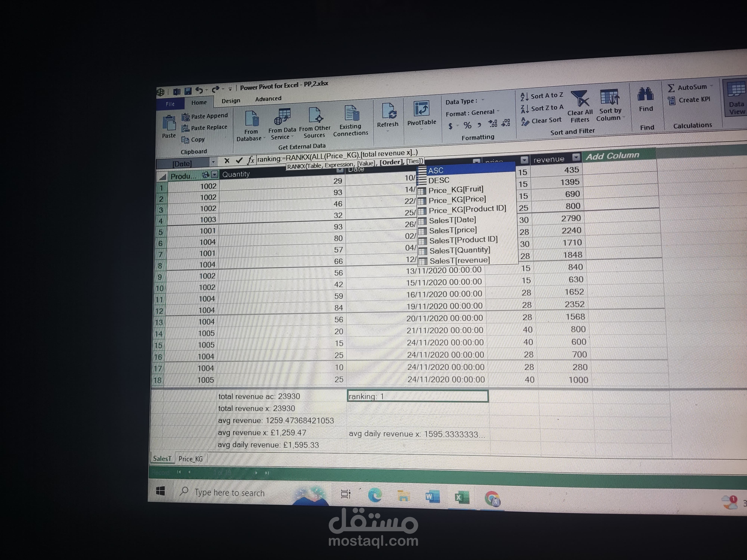747x560 pixels.
Task: Open price column filter dropdown
Action: (524, 160)
